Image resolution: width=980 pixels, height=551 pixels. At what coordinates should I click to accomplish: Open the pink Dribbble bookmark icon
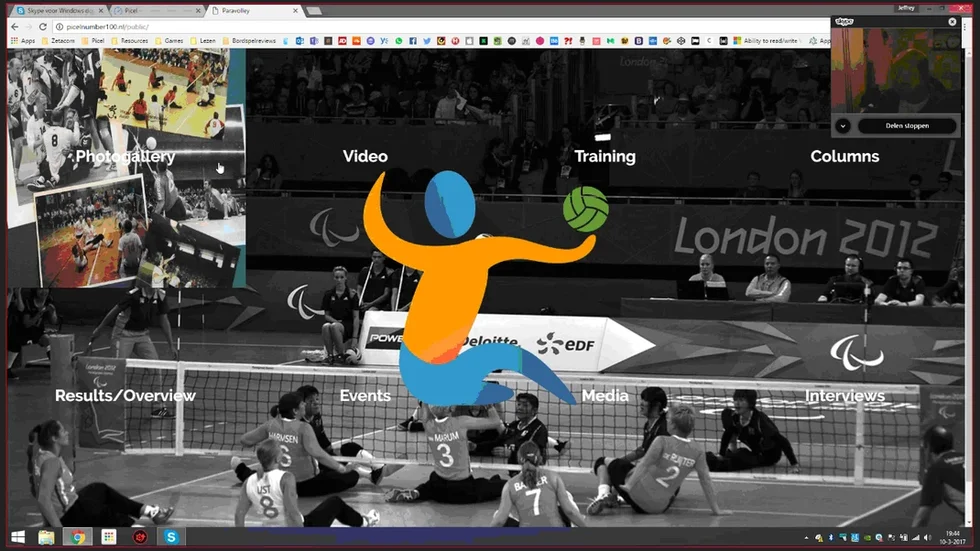click(540, 41)
